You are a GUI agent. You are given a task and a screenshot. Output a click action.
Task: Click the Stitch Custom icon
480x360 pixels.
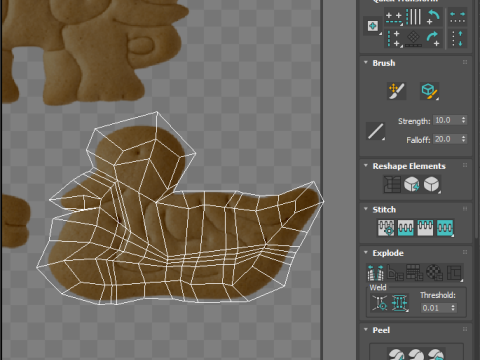[x=445, y=228]
